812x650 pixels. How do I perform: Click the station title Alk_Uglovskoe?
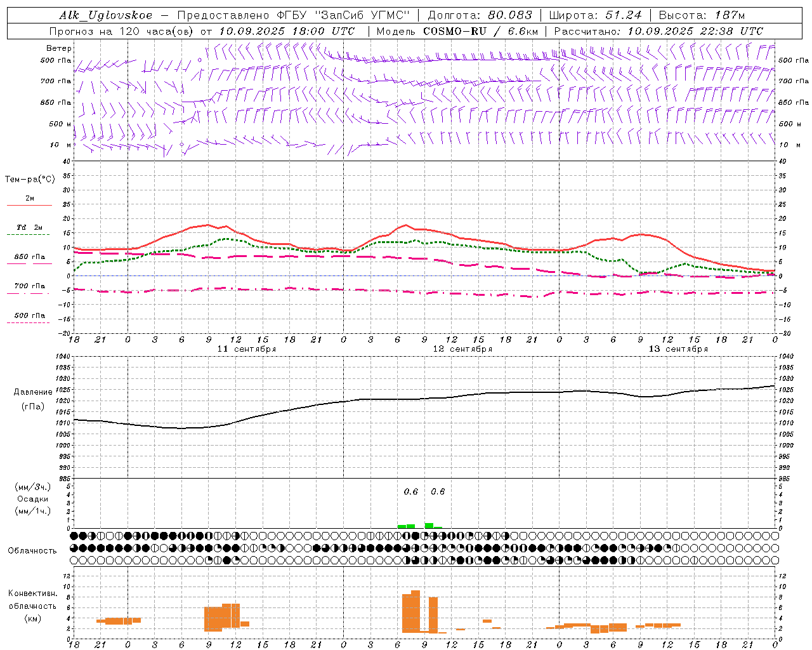(x=106, y=15)
